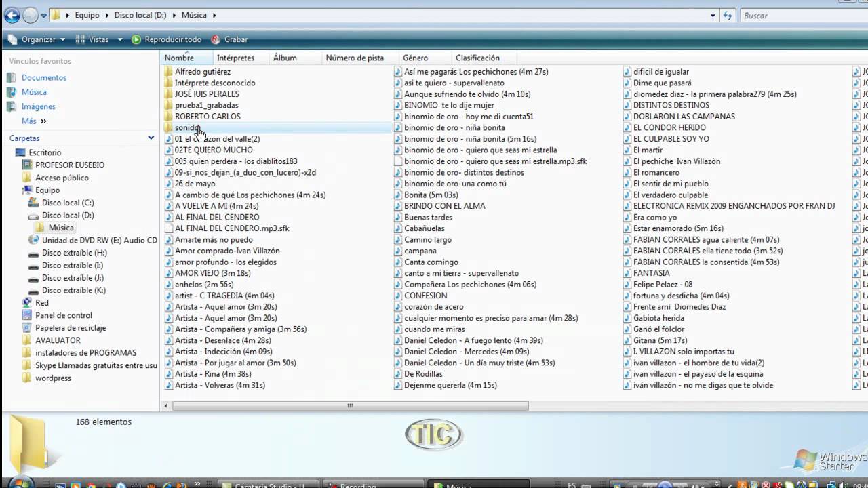
Task: Select Acceso público in folder tree
Action: (62, 178)
